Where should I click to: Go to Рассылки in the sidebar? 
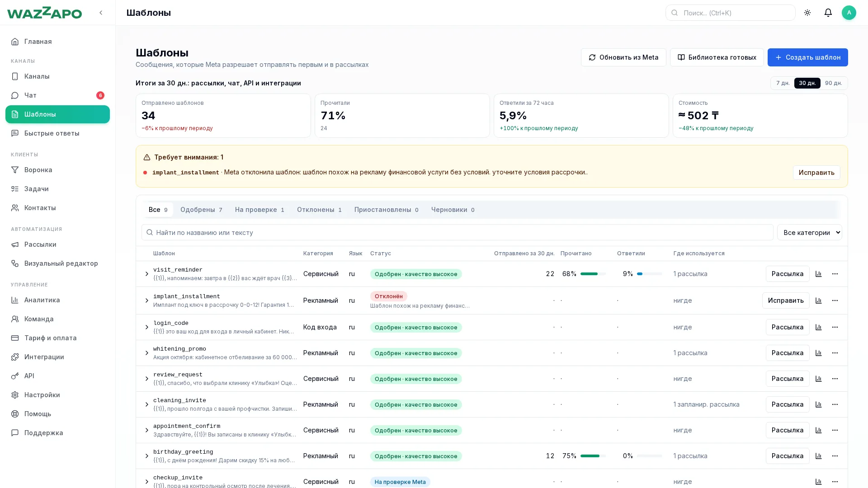(x=57, y=244)
